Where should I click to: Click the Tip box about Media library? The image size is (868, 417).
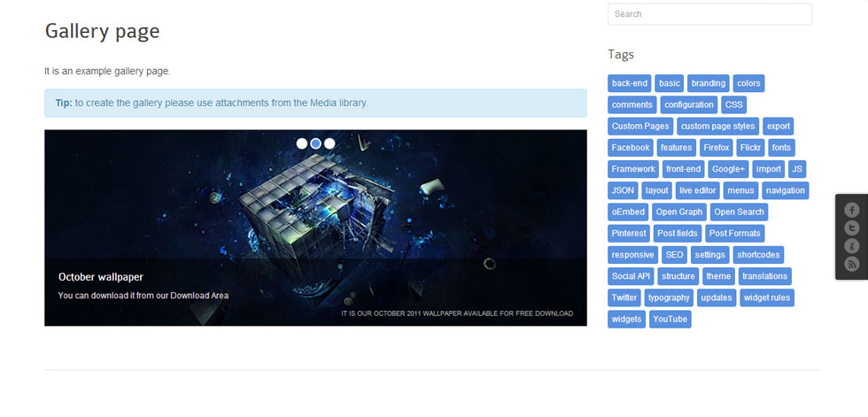point(315,103)
